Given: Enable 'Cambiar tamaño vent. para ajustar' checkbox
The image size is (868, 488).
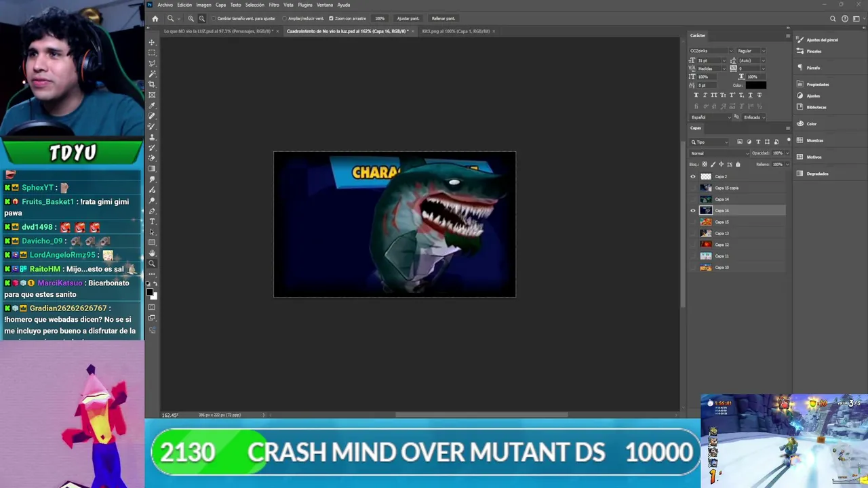Looking at the screenshot, I should click(x=214, y=18).
